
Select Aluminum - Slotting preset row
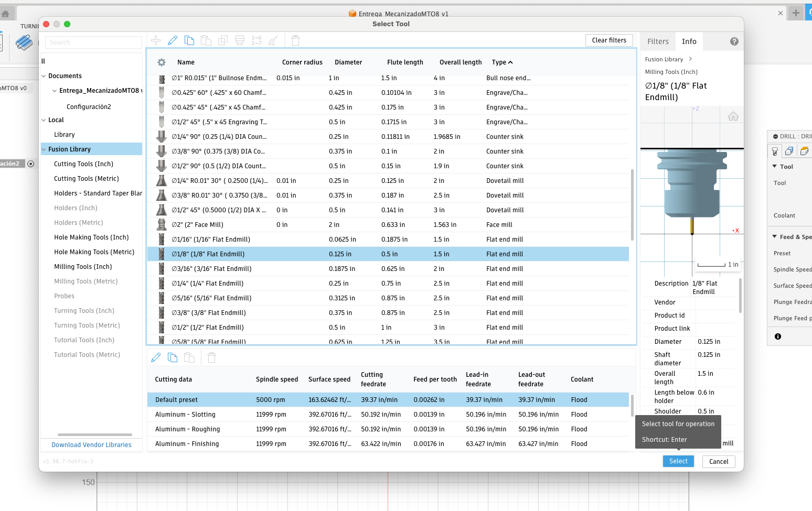(x=388, y=415)
